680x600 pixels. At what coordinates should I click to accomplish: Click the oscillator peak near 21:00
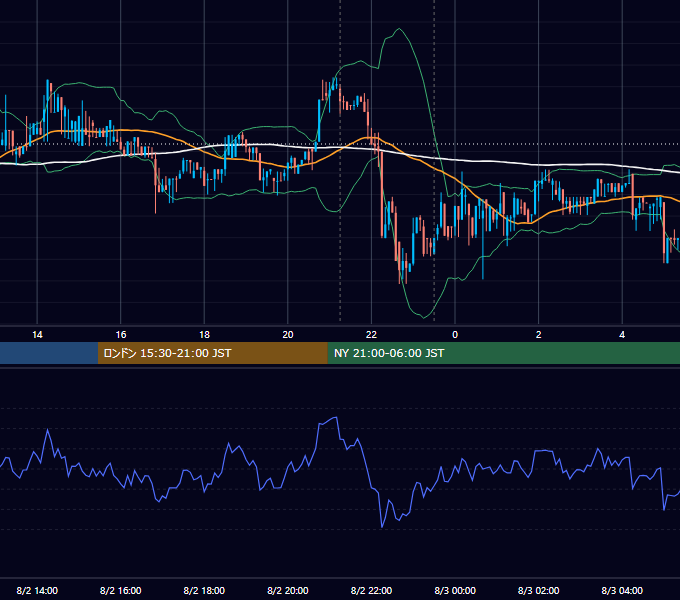tap(336, 417)
